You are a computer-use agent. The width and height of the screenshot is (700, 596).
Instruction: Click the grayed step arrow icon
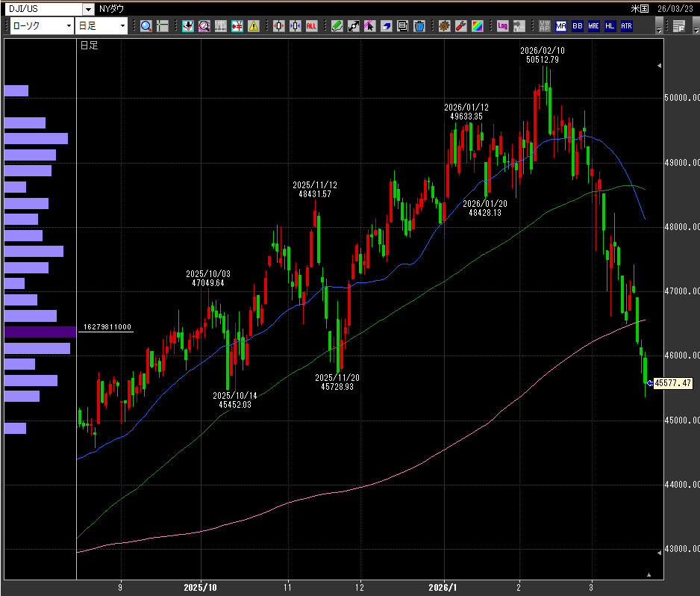(519, 26)
